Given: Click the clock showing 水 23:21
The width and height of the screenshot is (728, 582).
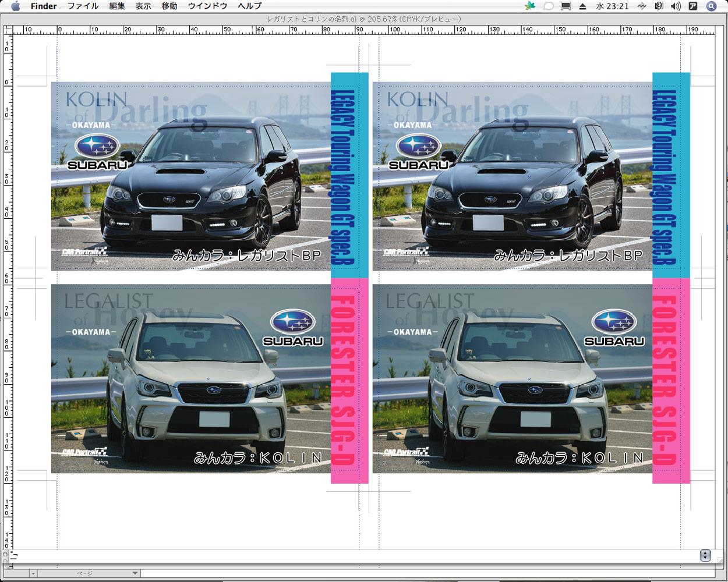Looking at the screenshot, I should click(x=612, y=6).
